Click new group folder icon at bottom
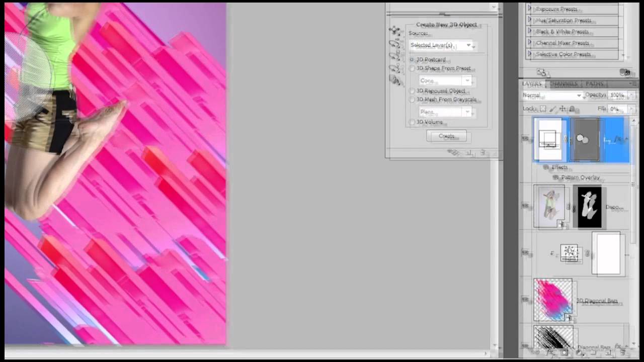Viewport: 644px width, 362px height. pyautogui.click(x=594, y=353)
